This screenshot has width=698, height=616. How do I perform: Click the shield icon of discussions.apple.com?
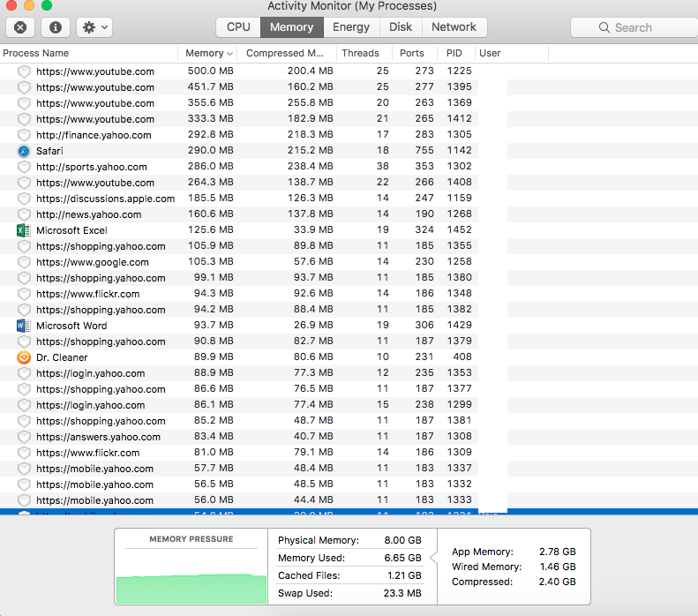[24, 199]
